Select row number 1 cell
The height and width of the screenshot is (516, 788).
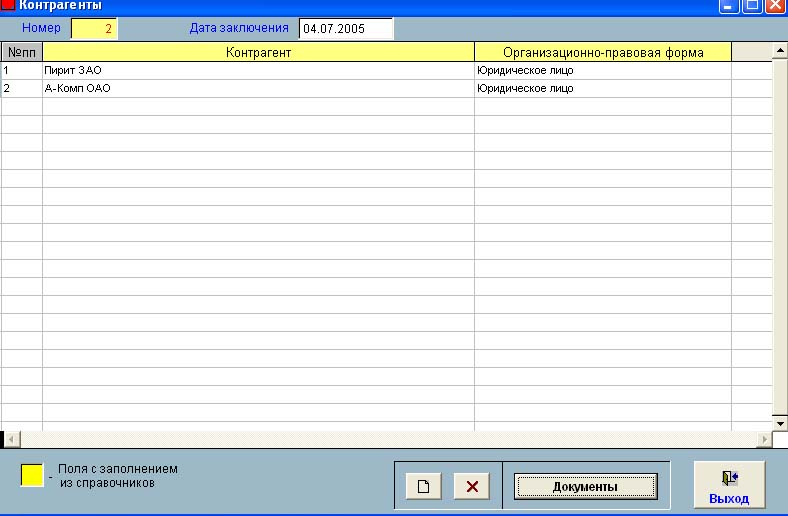tap(22, 70)
